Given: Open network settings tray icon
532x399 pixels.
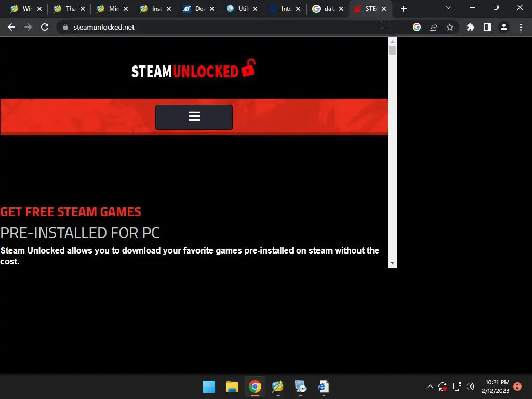Looking at the screenshot, I should [x=457, y=387].
